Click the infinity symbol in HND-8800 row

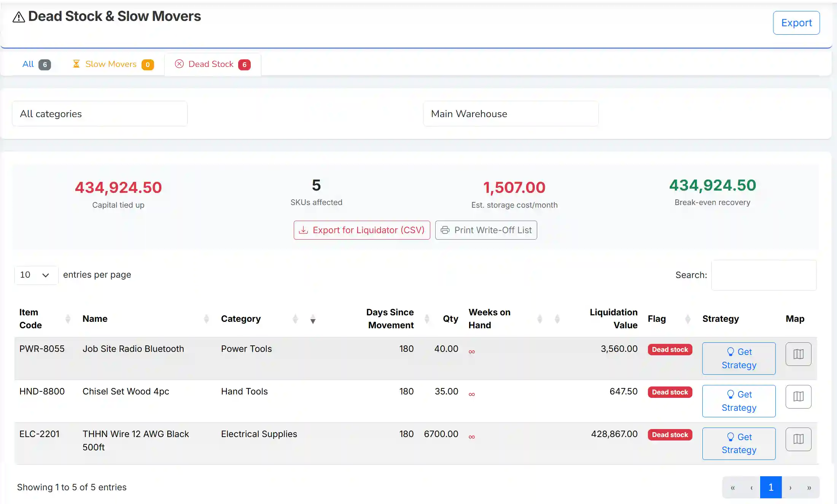472,394
